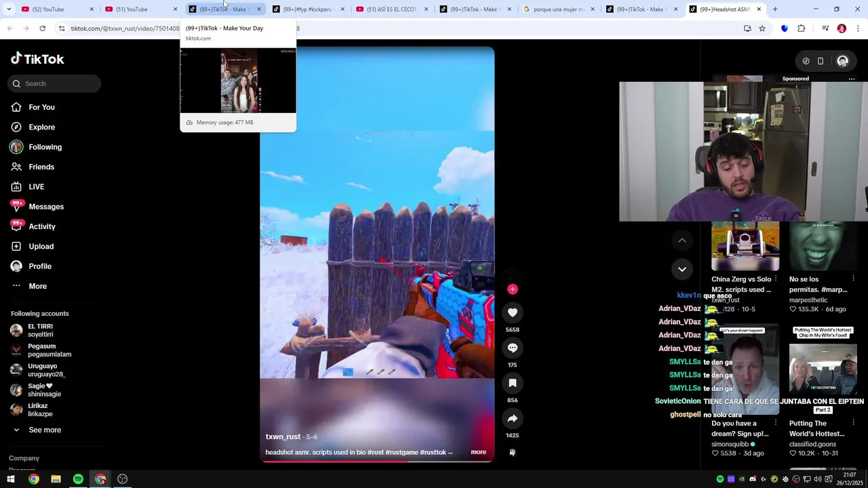Expand the Company footer section
Image resolution: width=868 pixels, height=488 pixels.
24,458
